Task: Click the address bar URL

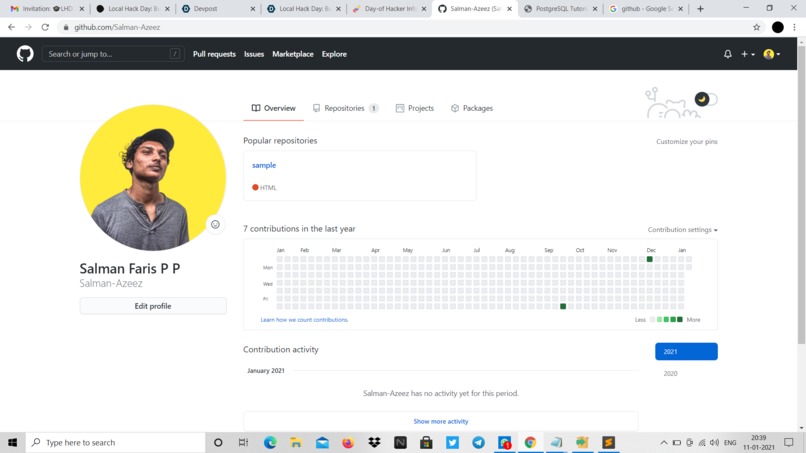Action: point(117,27)
